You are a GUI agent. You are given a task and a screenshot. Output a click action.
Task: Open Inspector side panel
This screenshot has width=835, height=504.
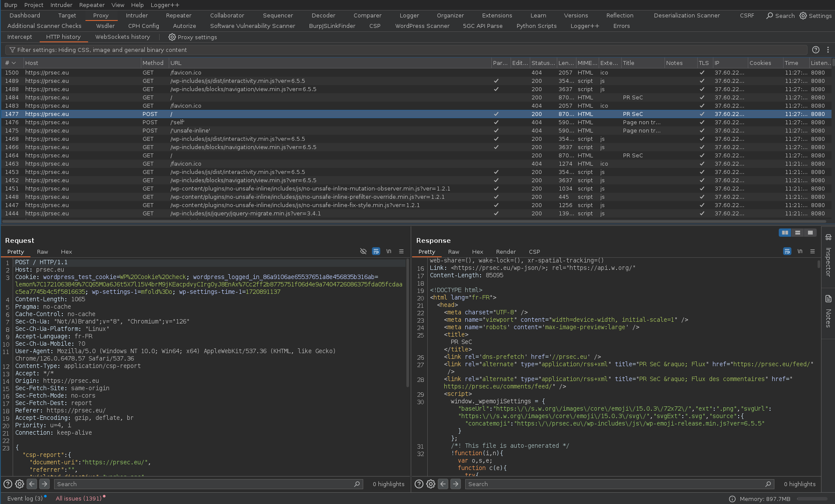828,257
